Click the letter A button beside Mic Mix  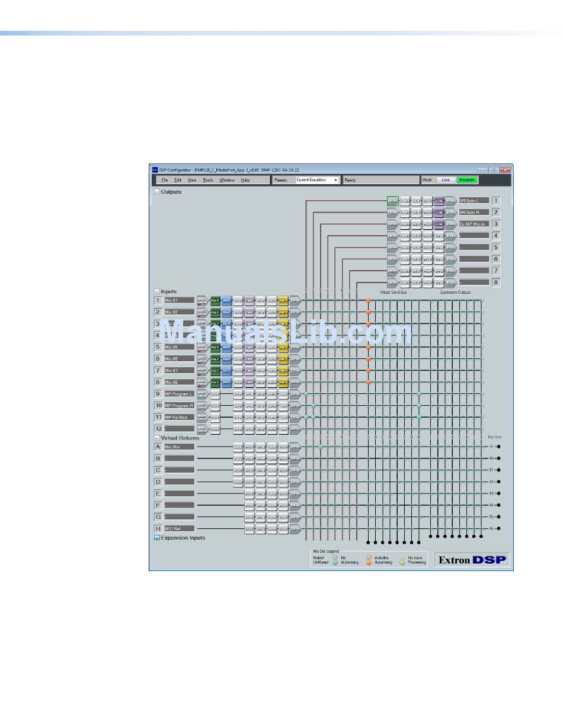coord(158,447)
